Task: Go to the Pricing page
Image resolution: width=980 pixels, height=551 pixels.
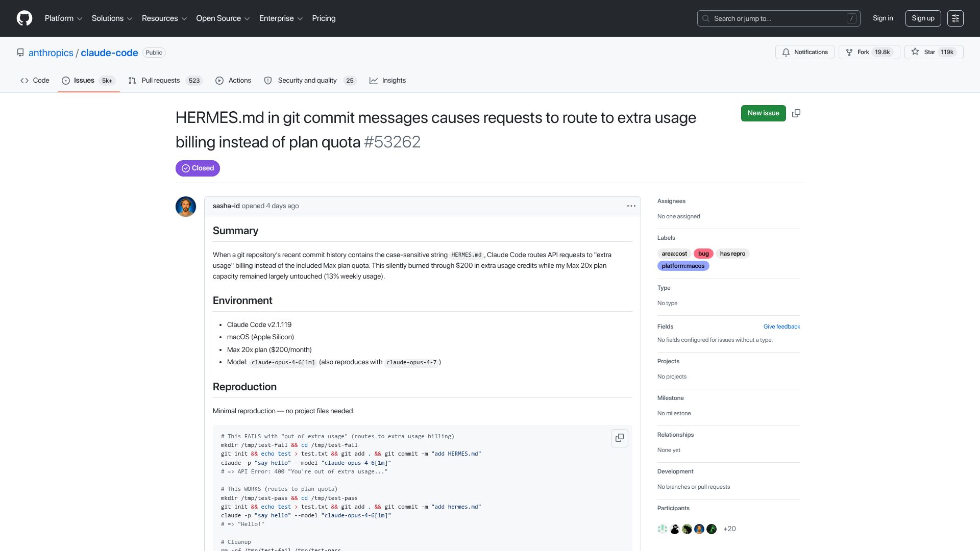Action: 324,18
